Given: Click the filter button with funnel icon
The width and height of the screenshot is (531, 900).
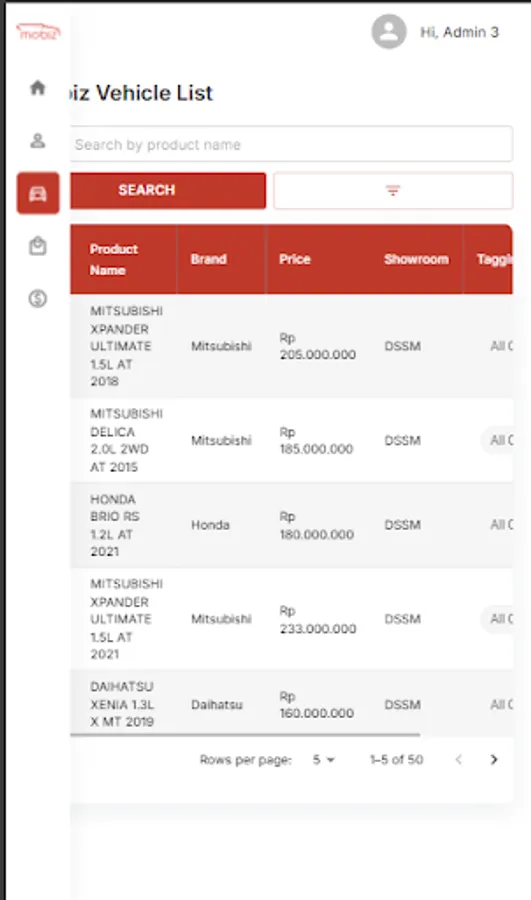Looking at the screenshot, I should (393, 191).
